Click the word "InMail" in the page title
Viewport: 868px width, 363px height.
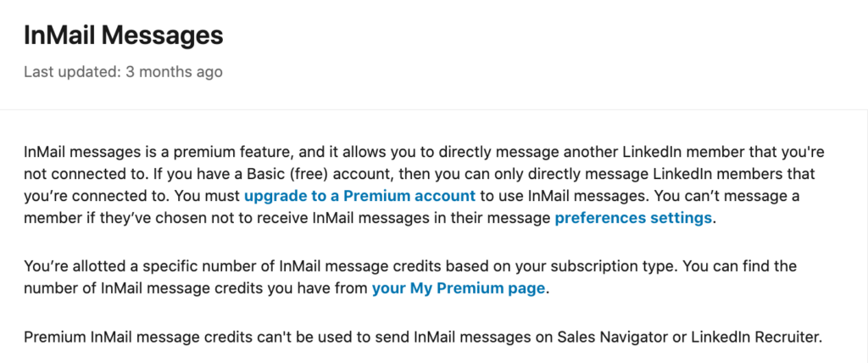point(60,36)
